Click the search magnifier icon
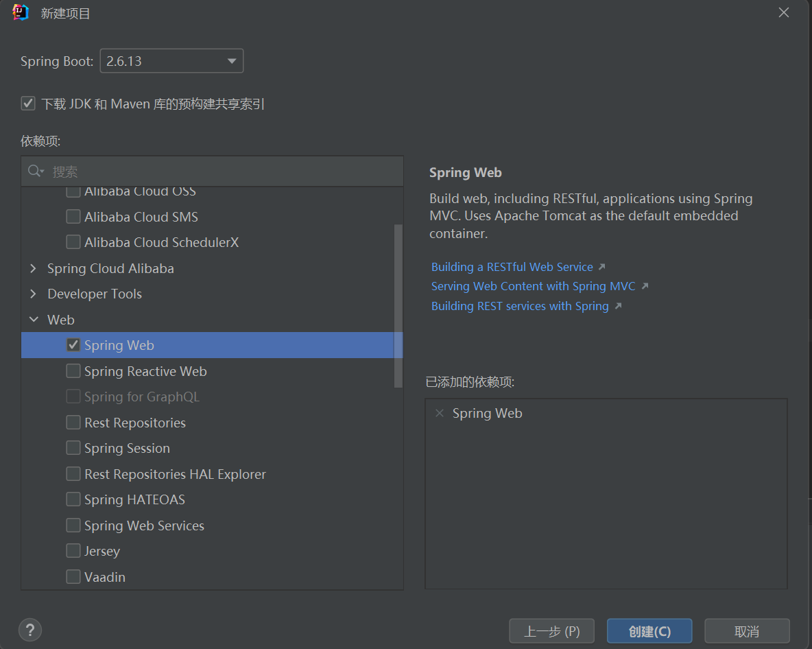This screenshot has width=812, height=649. click(35, 171)
